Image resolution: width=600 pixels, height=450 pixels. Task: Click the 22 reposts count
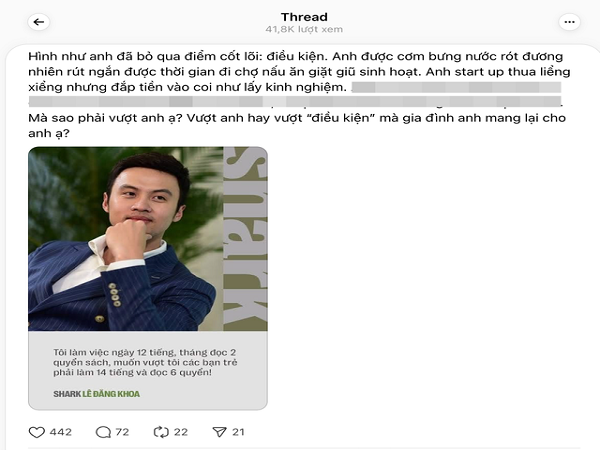point(181,432)
